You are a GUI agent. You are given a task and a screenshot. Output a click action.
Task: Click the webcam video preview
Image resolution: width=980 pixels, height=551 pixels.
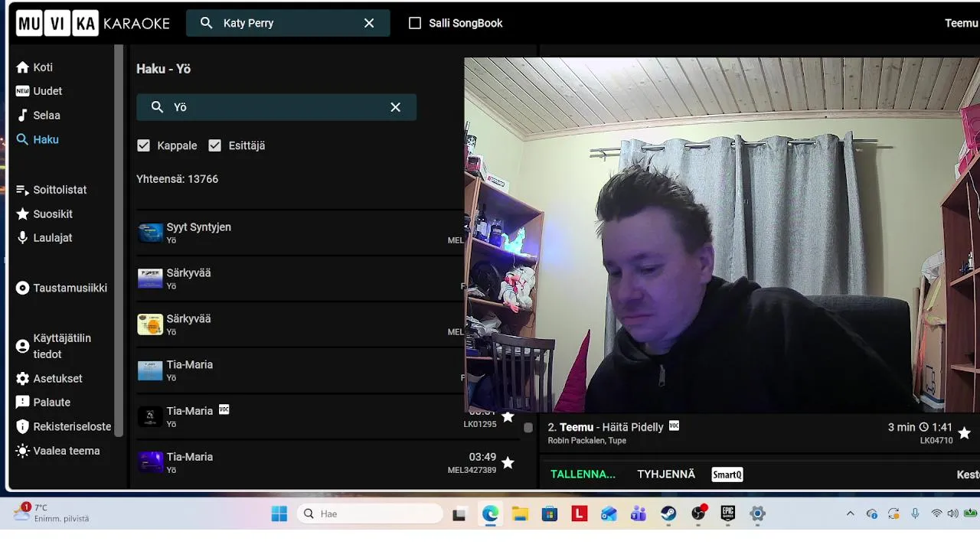722,235
